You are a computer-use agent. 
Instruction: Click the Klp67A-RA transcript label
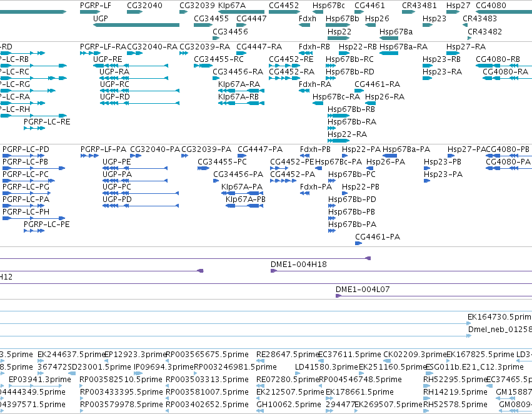[239, 84]
